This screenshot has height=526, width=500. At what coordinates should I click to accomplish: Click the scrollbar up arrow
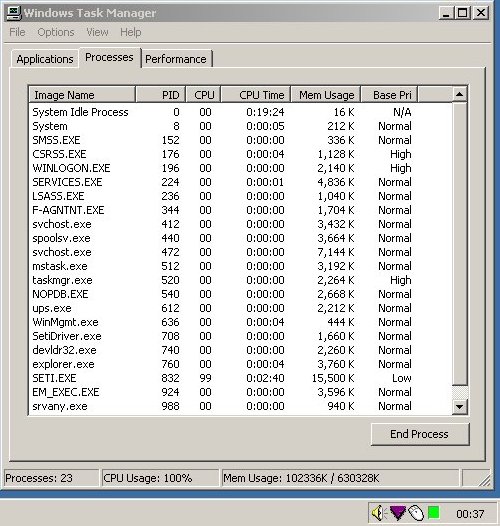459,94
